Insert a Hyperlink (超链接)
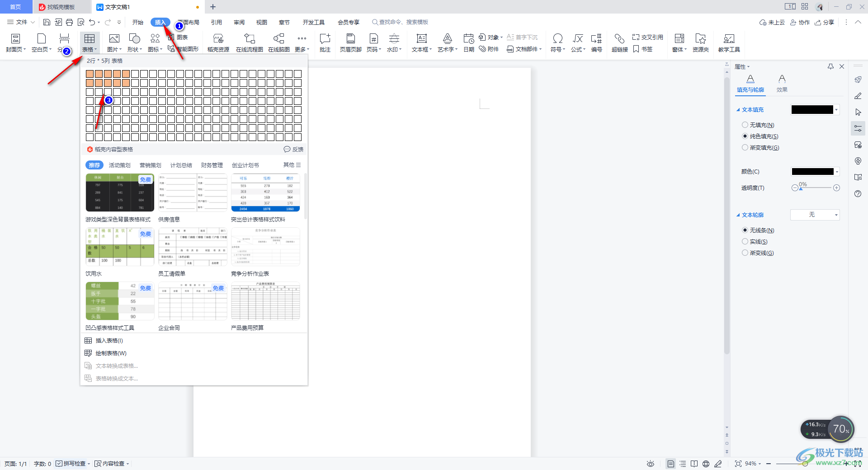 point(620,43)
